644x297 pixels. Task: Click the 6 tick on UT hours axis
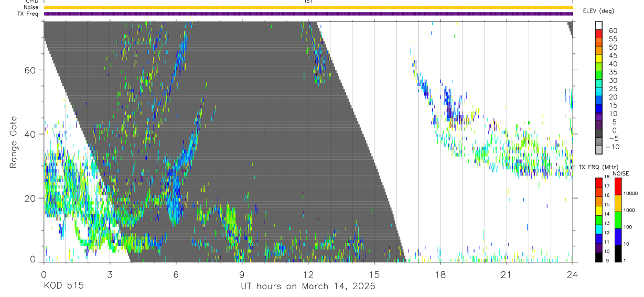click(x=176, y=274)
